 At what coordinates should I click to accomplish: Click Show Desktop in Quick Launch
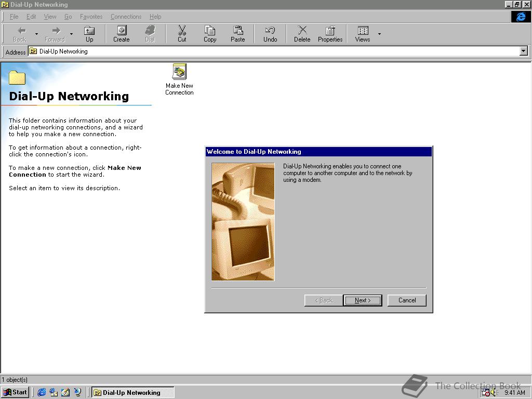tap(65, 393)
